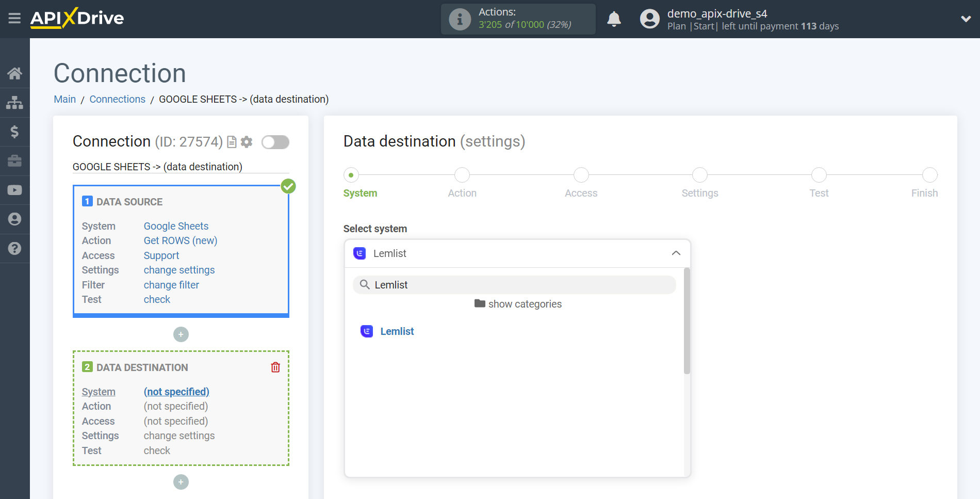
Task: Click the Lemlist icon in results
Action: (x=367, y=331)
